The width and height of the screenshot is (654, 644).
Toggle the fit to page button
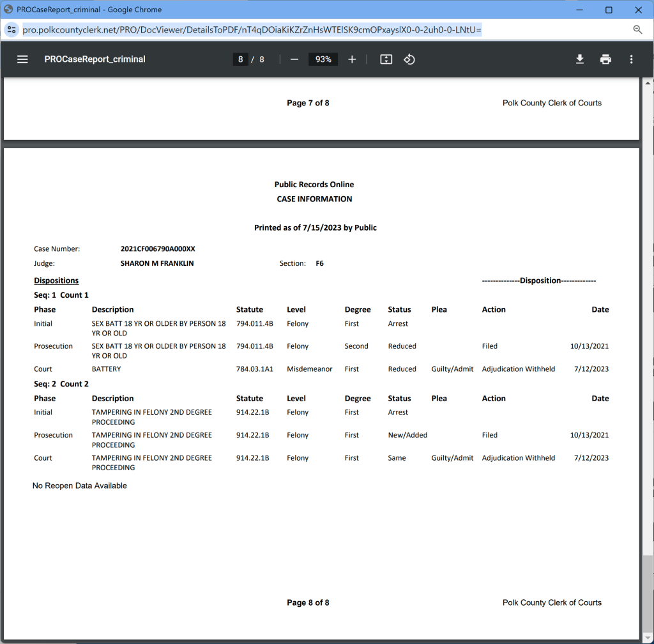386,59
